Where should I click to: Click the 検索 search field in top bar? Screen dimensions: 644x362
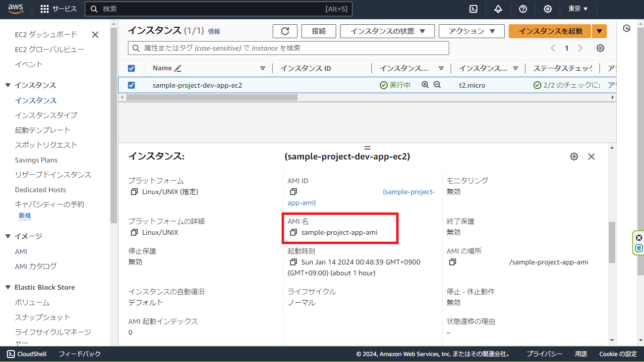(218, 9)
